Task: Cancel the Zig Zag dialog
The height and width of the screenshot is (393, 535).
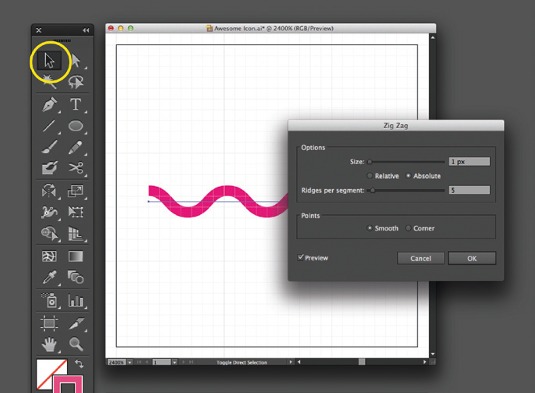Action: coord(421,258)
